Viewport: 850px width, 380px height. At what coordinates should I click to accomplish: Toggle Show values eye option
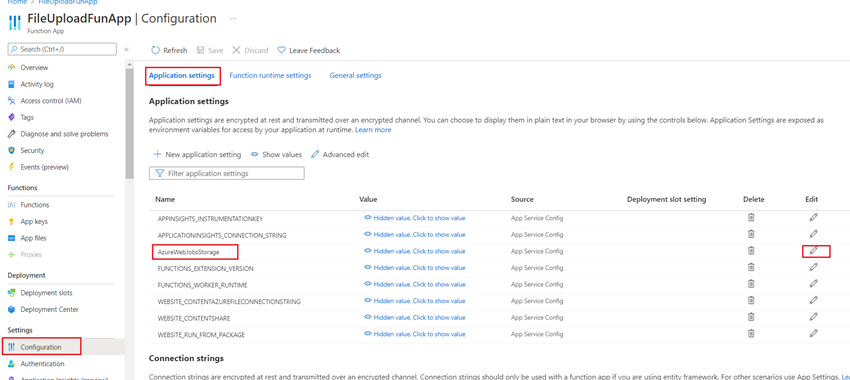[x=276, y=154]
